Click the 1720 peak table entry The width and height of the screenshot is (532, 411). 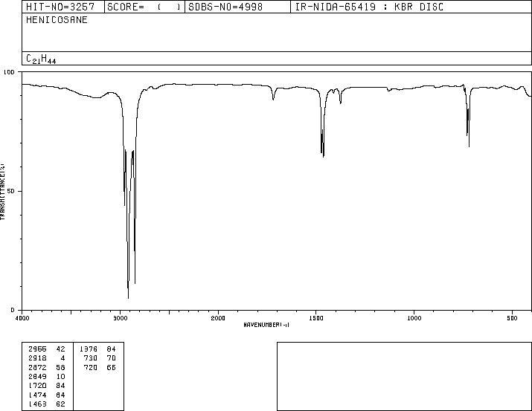click(x=47, y=386)
